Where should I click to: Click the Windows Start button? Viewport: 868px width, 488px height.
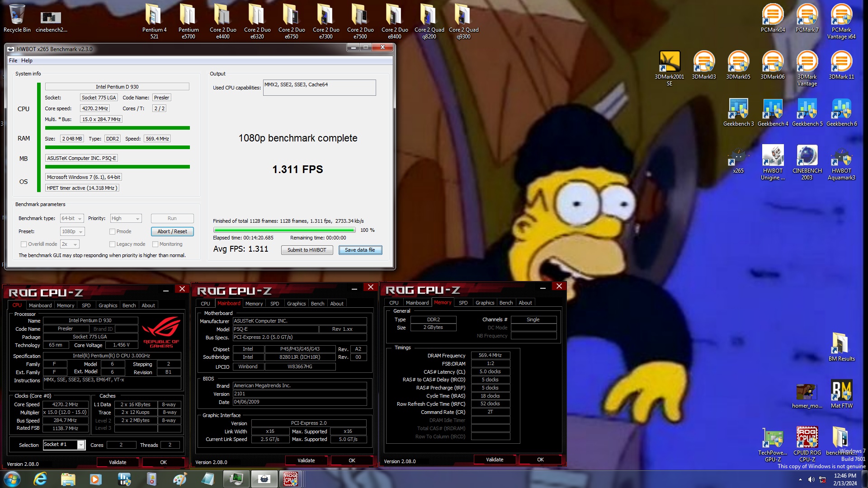12,479
